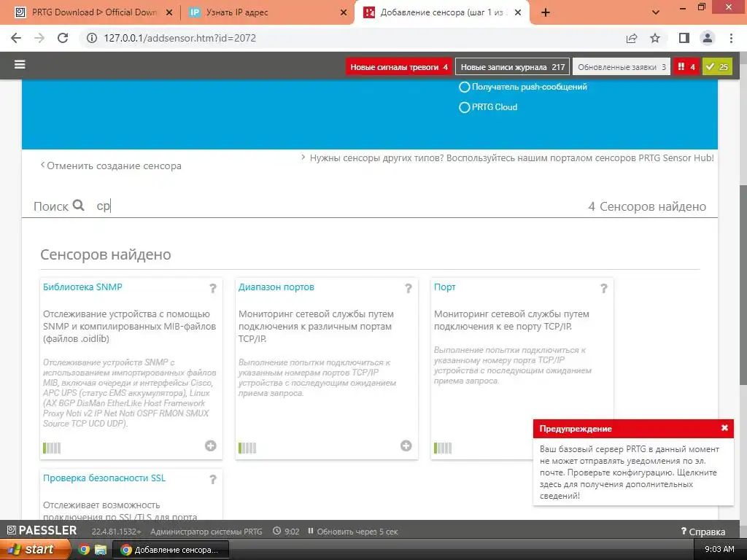Image resolution: width=747 pixels, height=560 pixels.
Task: Click the 4 Сенсоров найдено counter text
Action: point(647,206)
